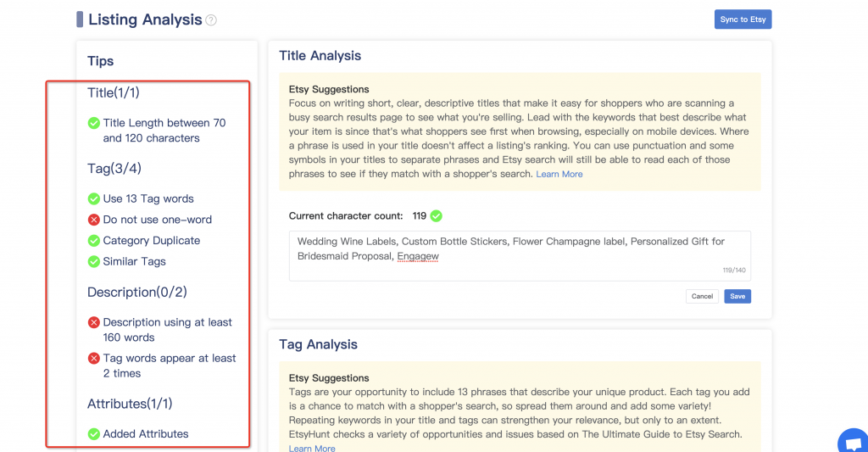Select the Description(0/2) tips heading
This screenshot has width=868, height=452.
click(136, 293)
